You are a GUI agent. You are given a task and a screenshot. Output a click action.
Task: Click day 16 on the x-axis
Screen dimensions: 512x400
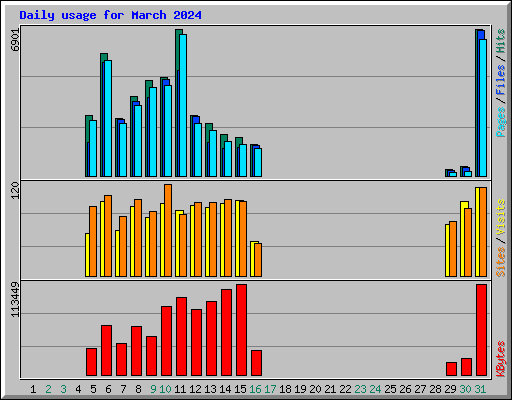click(x=255, y=389)
